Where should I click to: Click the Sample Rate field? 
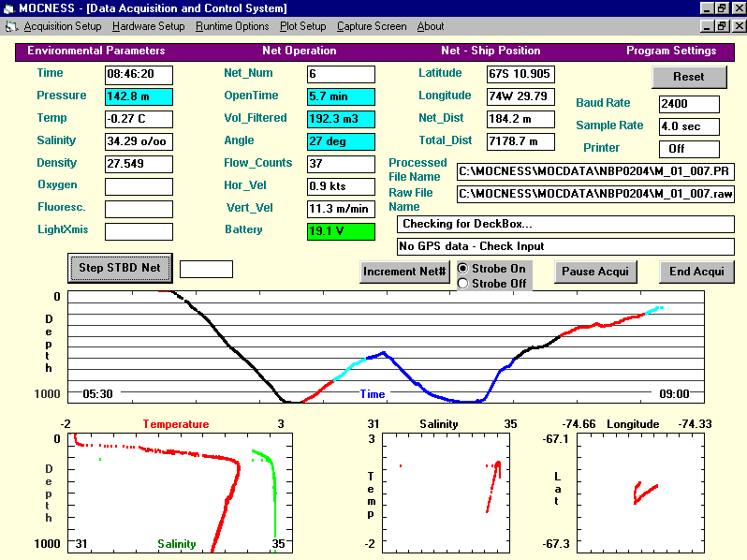689,126
